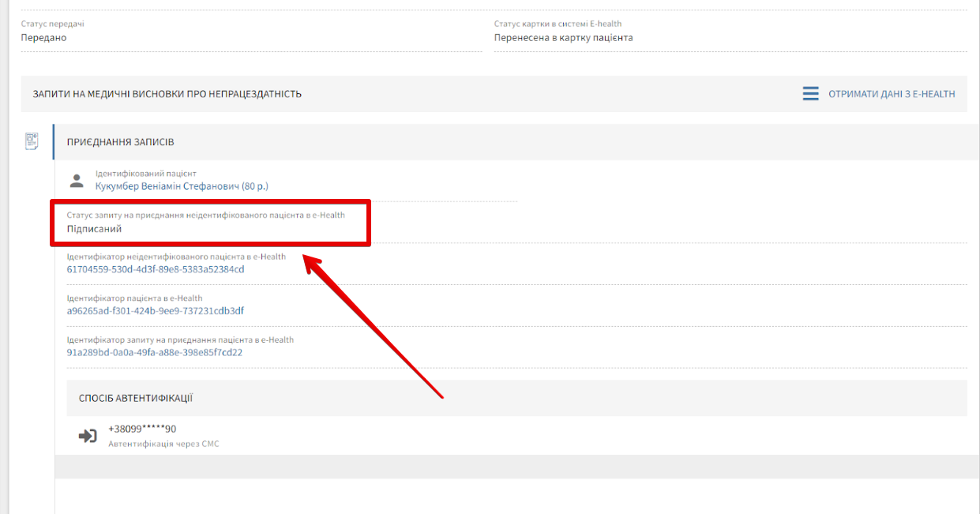Click the Автентифікація через СМС label
Viewport: 980px width, 514px height.
tap(163, 445)
